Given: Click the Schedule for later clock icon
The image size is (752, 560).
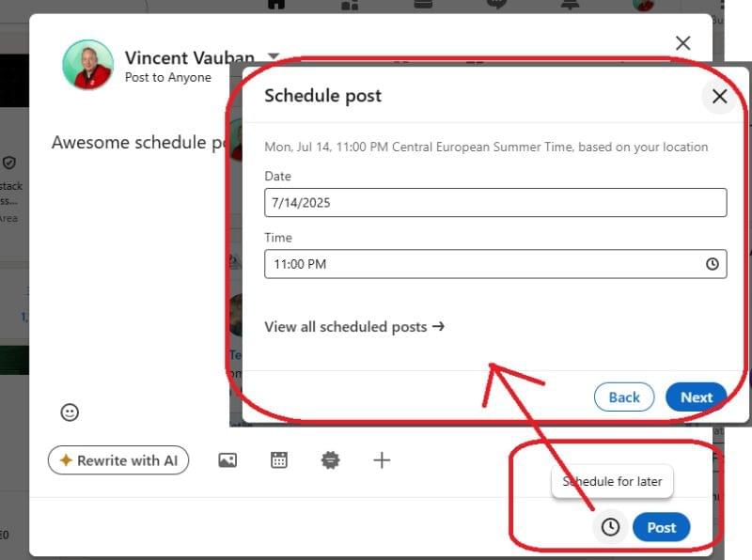Looking at the screenshot, I should click(610, 527).
